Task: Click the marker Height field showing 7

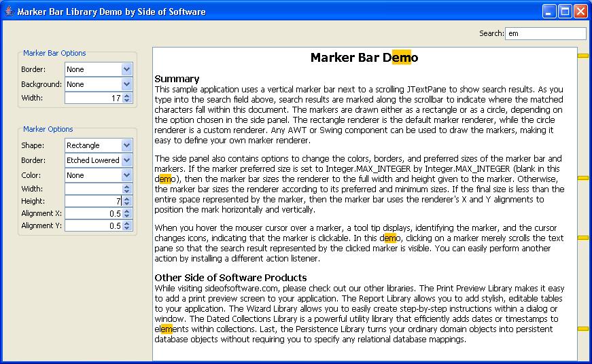Action: (94, 201)
